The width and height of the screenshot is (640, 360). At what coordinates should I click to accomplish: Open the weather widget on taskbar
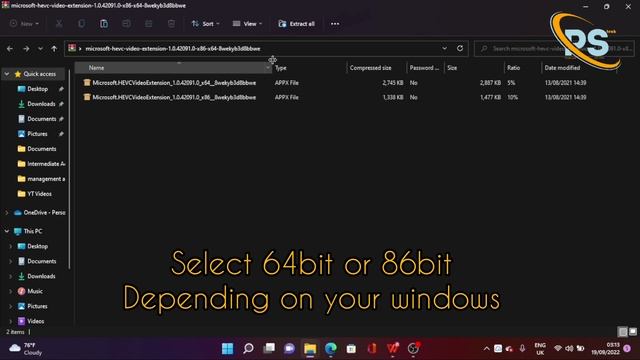[25, 349]
